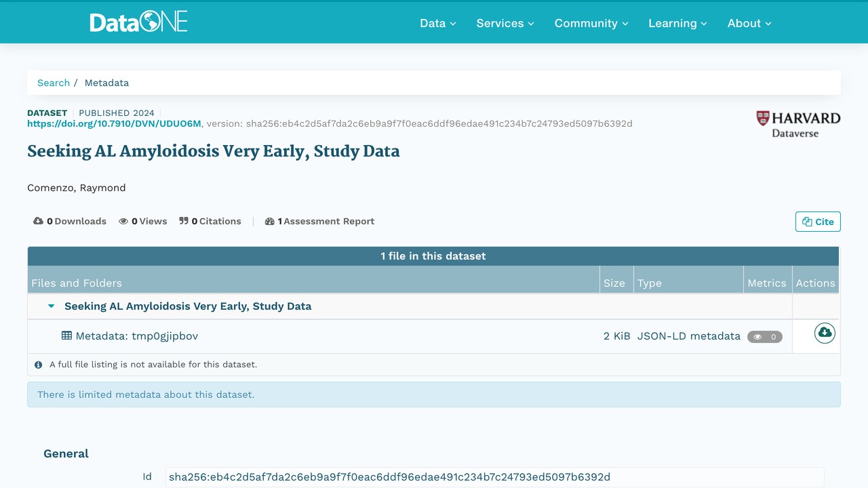
Task: Click the DataONE logo
Action: coord(138,22)
